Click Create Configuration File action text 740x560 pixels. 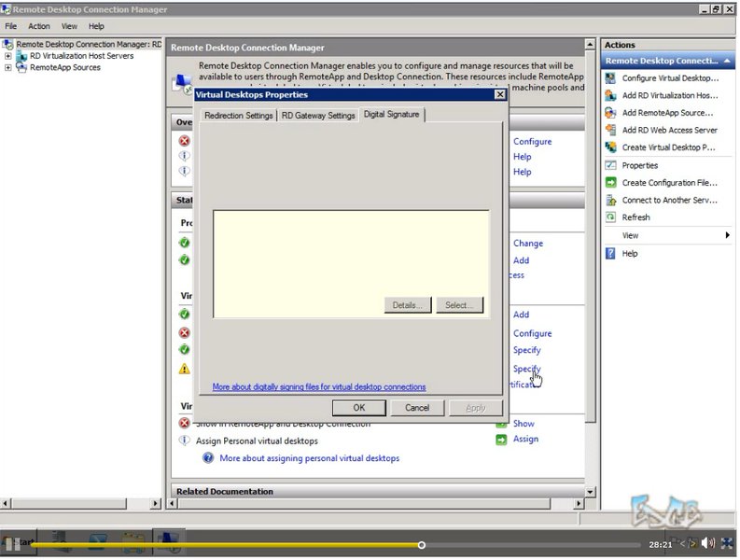[670, 183]
